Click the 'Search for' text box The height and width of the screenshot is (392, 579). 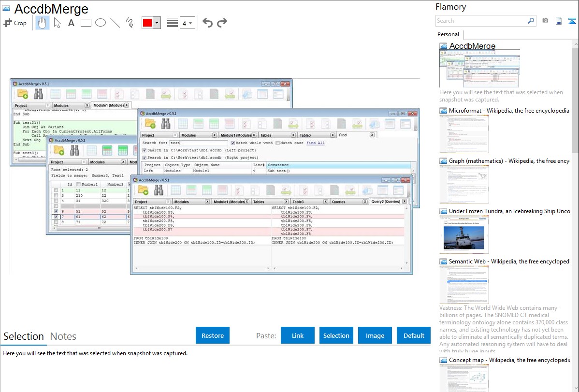point(199,143)
